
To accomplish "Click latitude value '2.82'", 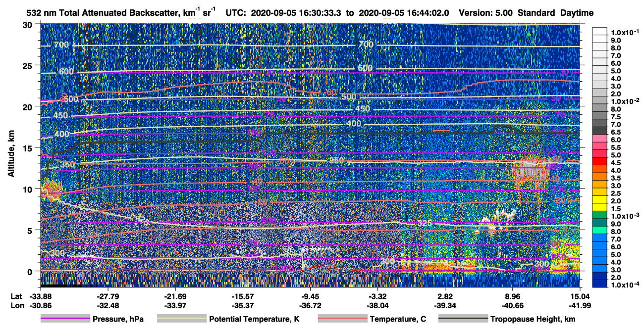I will coord(445,296).
